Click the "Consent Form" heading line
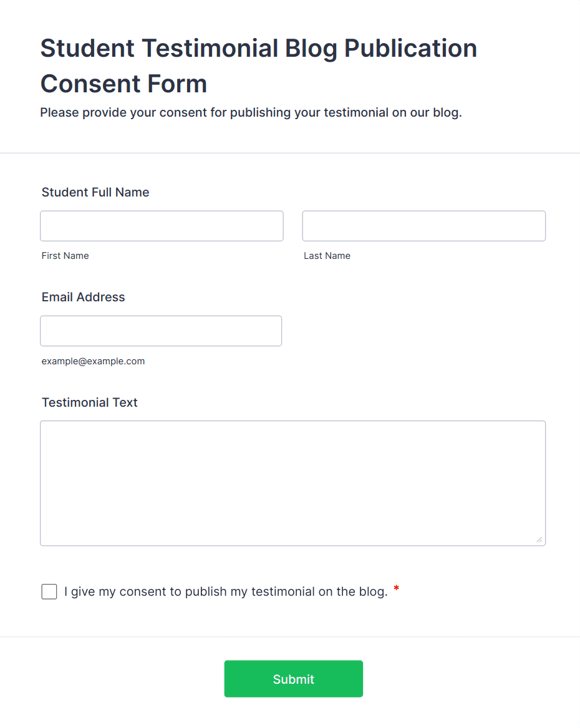Screen dimensions: 580x728 click(x=123, y=84)
